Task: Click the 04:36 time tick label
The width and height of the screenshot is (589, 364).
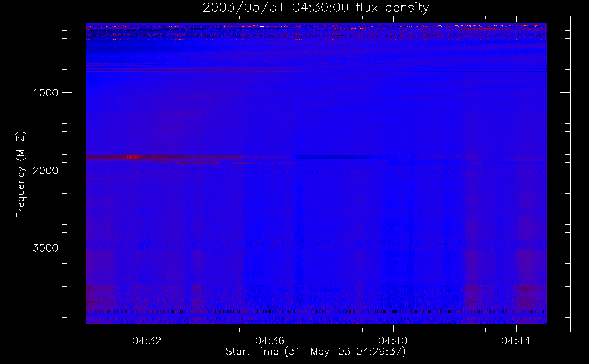Action: tap(270, 341)
